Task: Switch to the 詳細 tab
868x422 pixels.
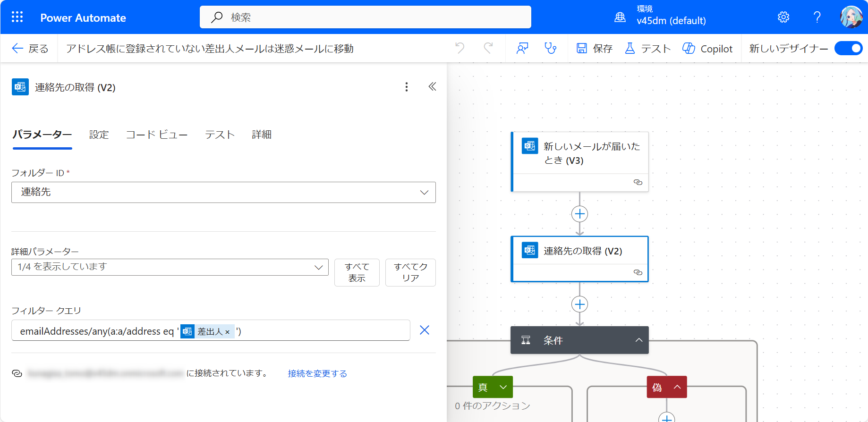Action: click(262, 135)
